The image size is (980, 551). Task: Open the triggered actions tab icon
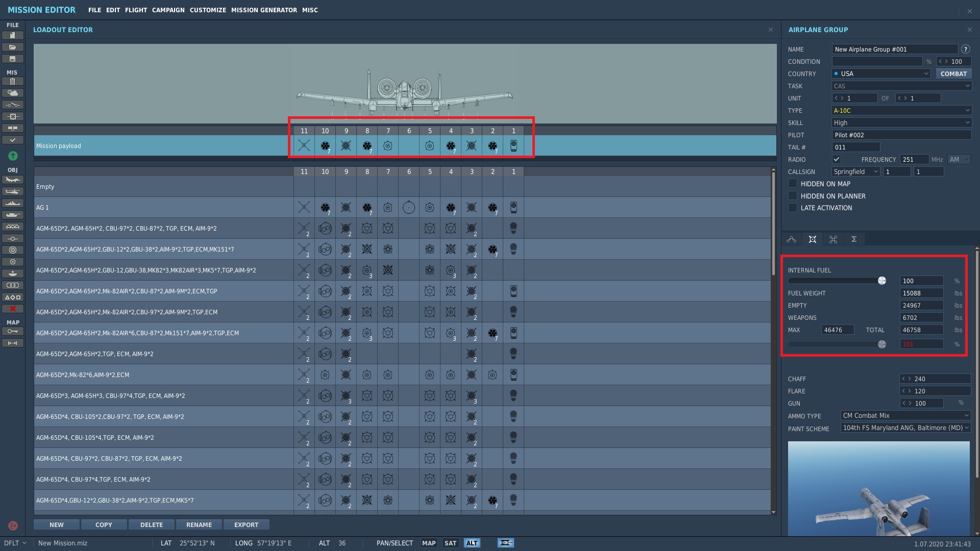833,239
